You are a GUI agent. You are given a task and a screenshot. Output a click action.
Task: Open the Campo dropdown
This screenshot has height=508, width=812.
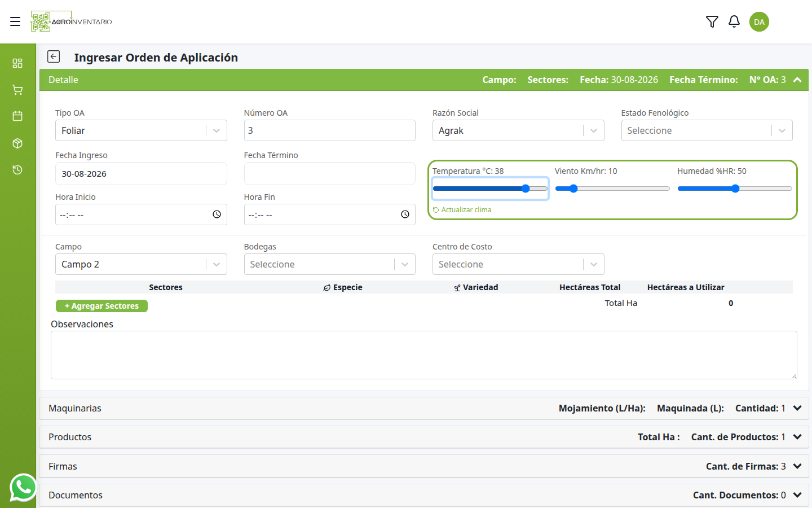click(x=141, y=264)
